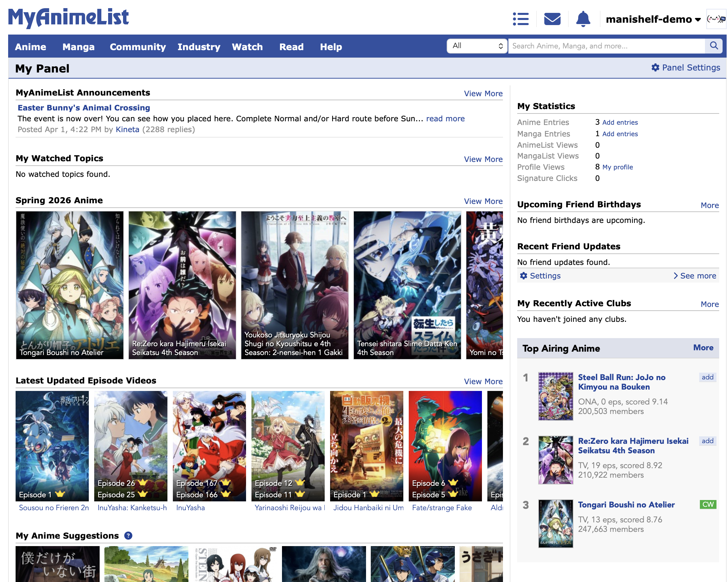Click crown icon beside InuYasha Episode 167
Image resolution: width=728 pixels, height=582 pixels.
(x=226, y=482)
